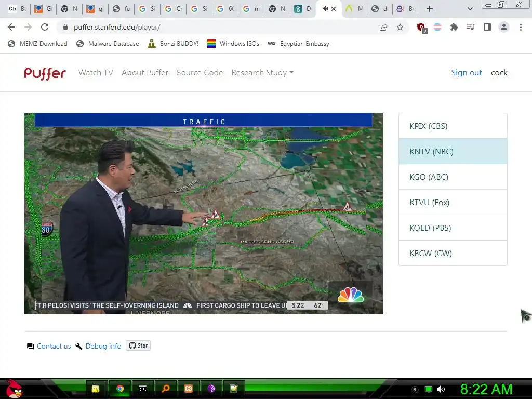Reload the Puffer player page
Screen dimensions: 532x399
click(45, 27)
